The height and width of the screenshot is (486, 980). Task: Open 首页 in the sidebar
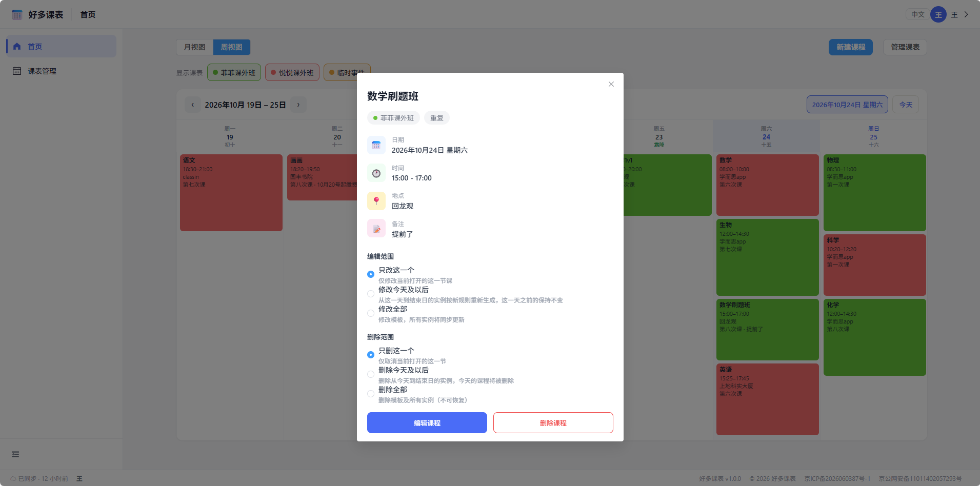pos(62,46)
